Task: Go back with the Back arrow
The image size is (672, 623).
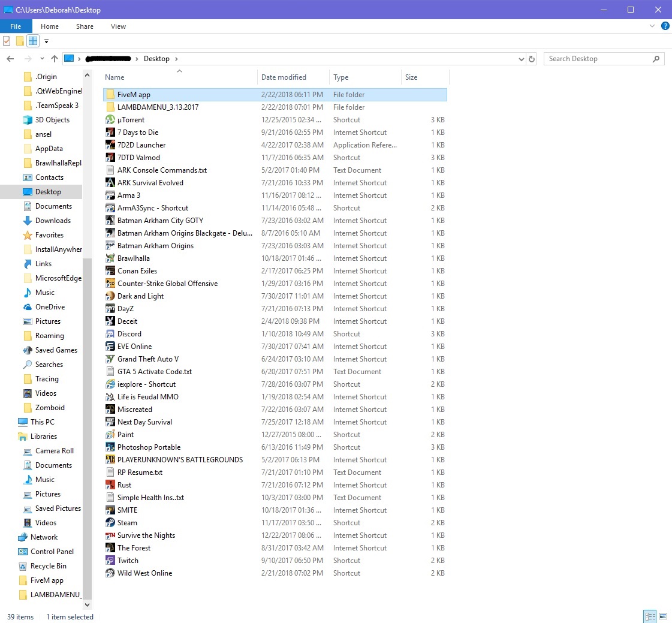Action: pyautogui.click(x=10, y=59)
